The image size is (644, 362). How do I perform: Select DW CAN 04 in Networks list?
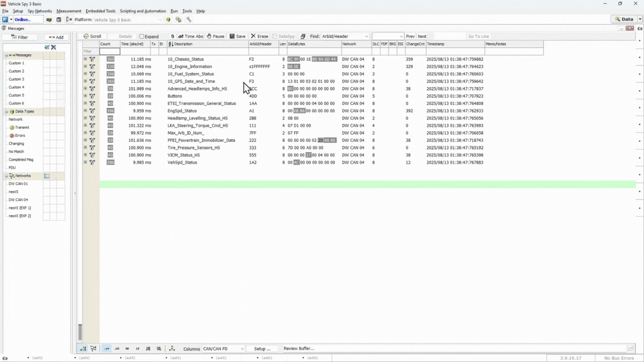pyautogui.click(x=18, y=199)
